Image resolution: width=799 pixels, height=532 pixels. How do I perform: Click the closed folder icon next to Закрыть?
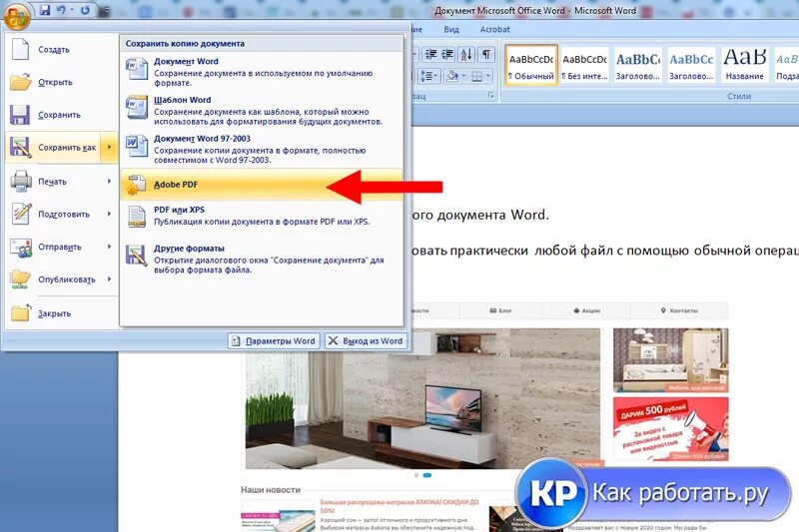[x=21, y=312]
